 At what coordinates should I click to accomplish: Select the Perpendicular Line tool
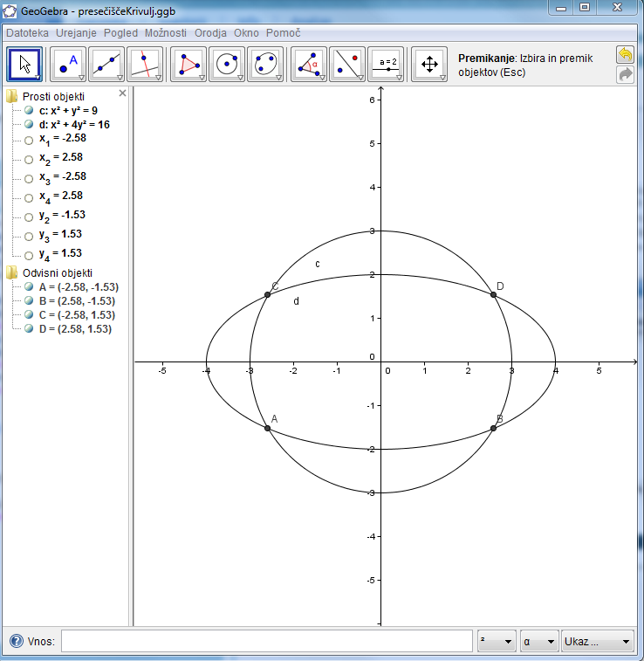144,65
